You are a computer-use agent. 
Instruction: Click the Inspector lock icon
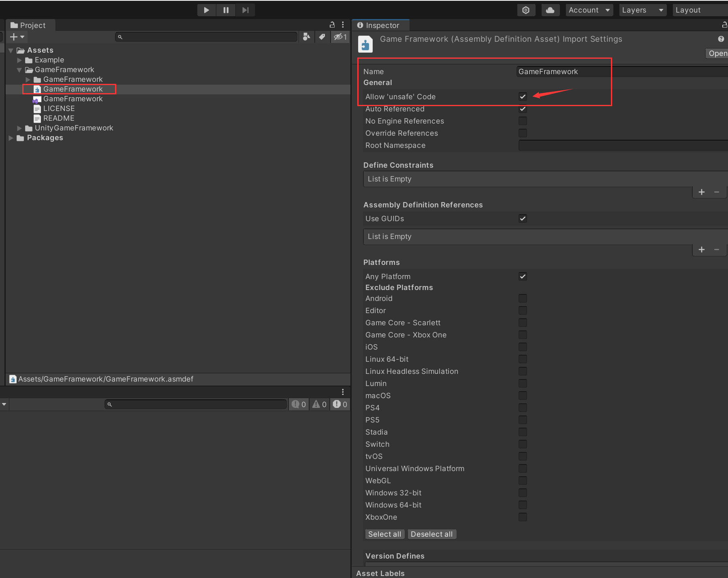[x=724, y=25]
